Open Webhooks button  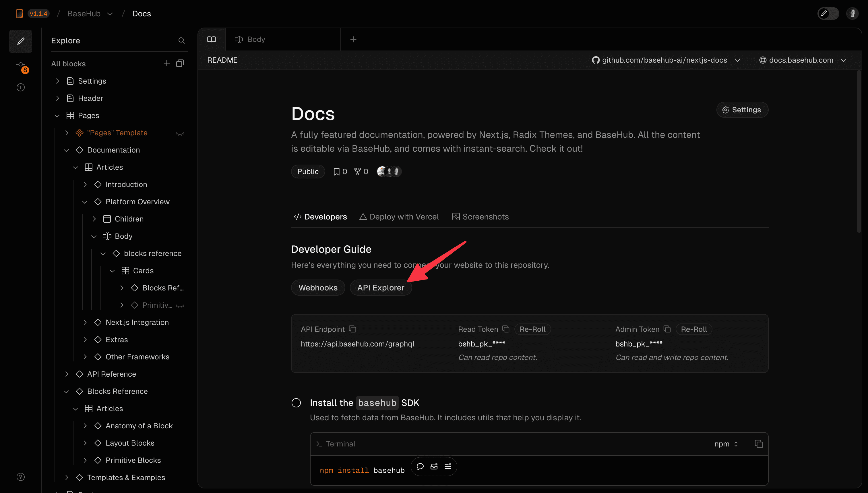click(318, 288)
